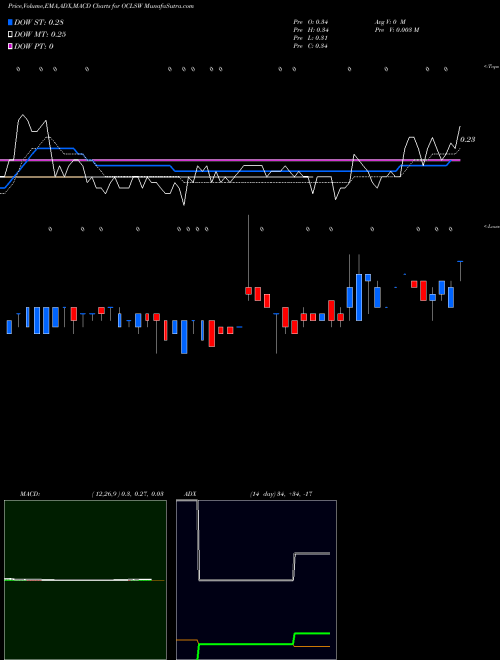Click the 'Pre O: 0.34' open value
This screenshot has width=500, height=660.
[x=311, y=21]
